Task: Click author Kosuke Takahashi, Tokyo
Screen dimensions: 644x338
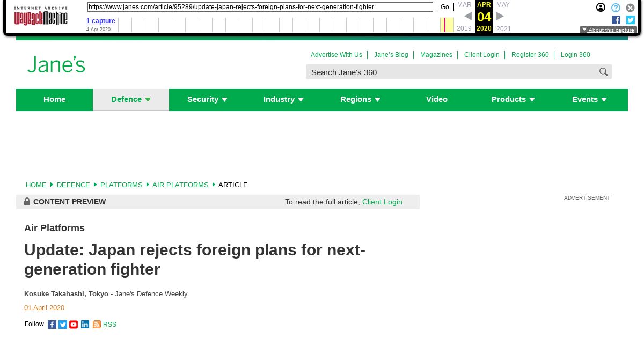Action: click(66, 294)
